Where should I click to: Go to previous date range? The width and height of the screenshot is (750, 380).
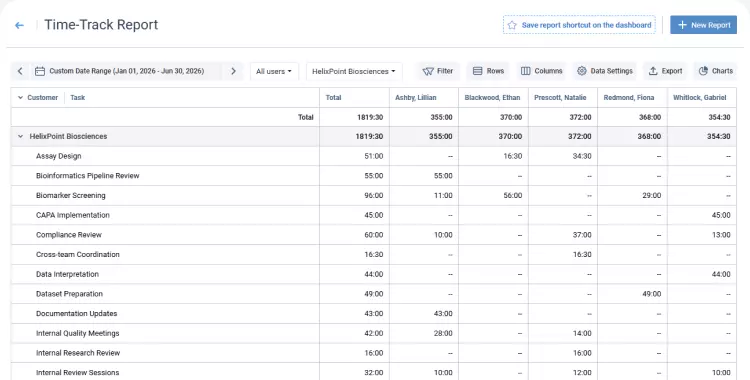(20, 71)
